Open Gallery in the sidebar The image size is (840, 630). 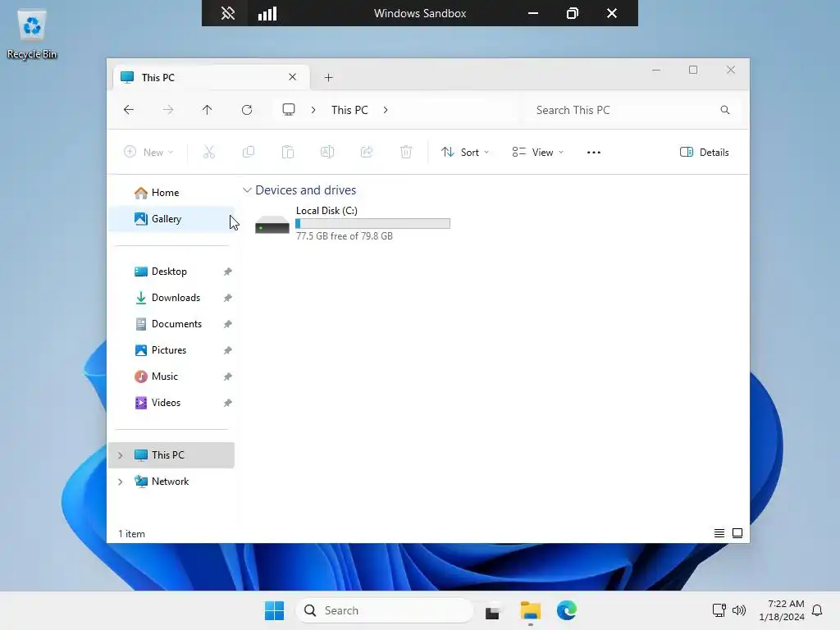click(x=171, y=218)
